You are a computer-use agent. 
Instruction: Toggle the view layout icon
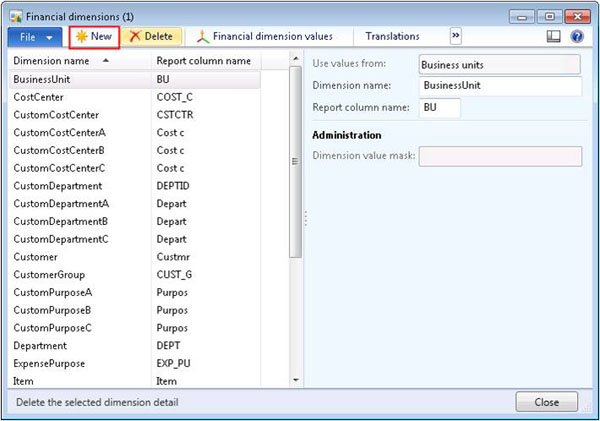click(554, 36)
